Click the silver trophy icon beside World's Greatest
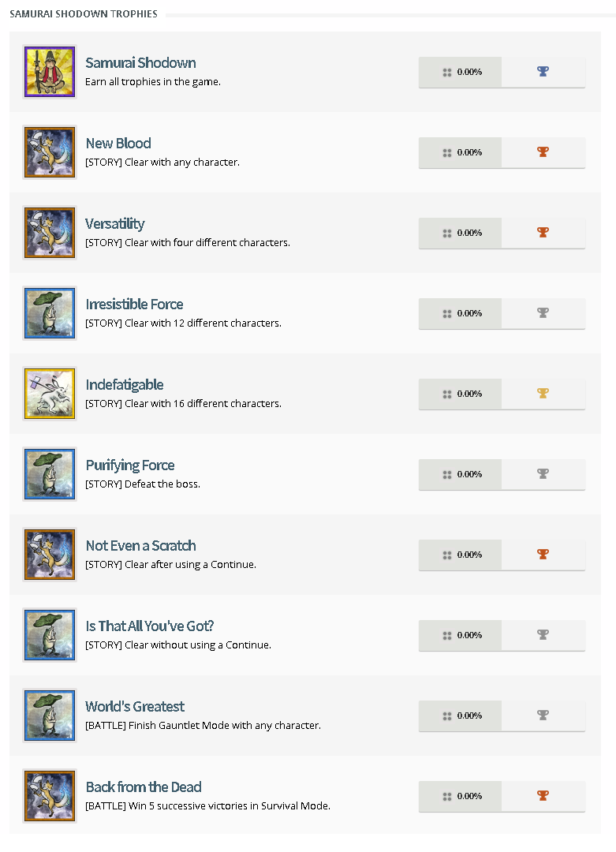Screen dimensions: 616x852 543,716
